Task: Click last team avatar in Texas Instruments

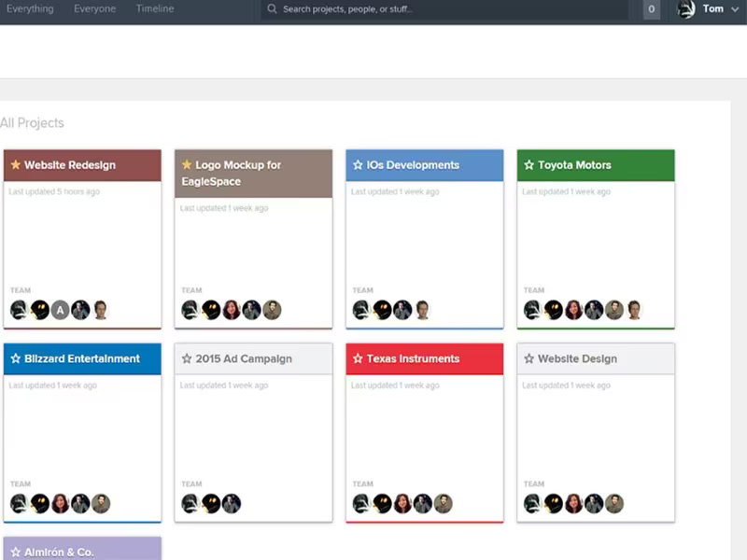Action: [443, 503]
